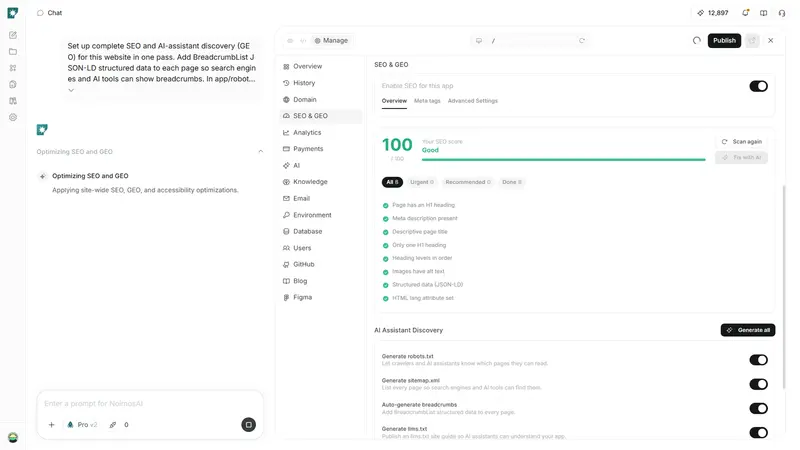800x450 pixels.
Task: Open Email section
Action: (320, 198)
